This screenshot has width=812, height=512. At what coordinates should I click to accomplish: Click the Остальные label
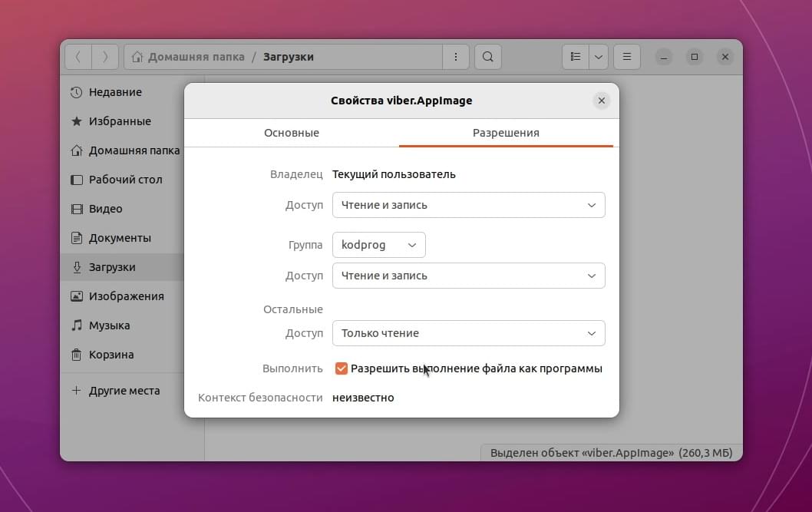coord(293,309)
